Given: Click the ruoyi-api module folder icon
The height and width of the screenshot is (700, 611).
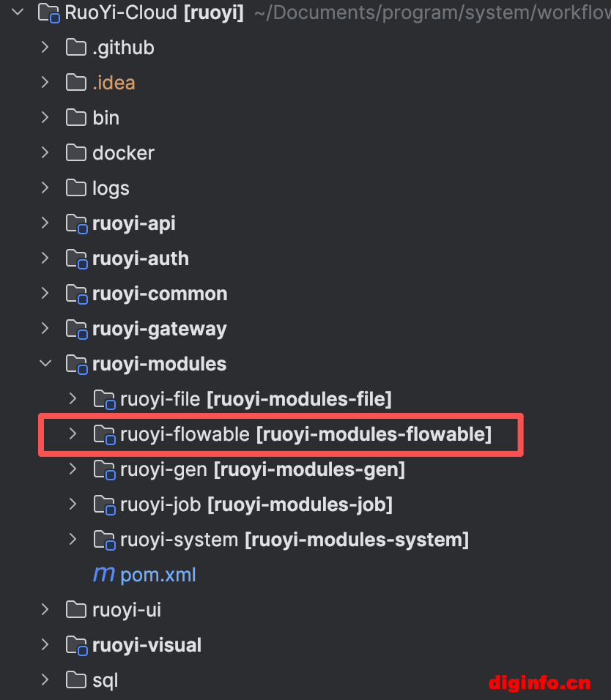Looking at the screenshot, I should click(x=76, y=223).
